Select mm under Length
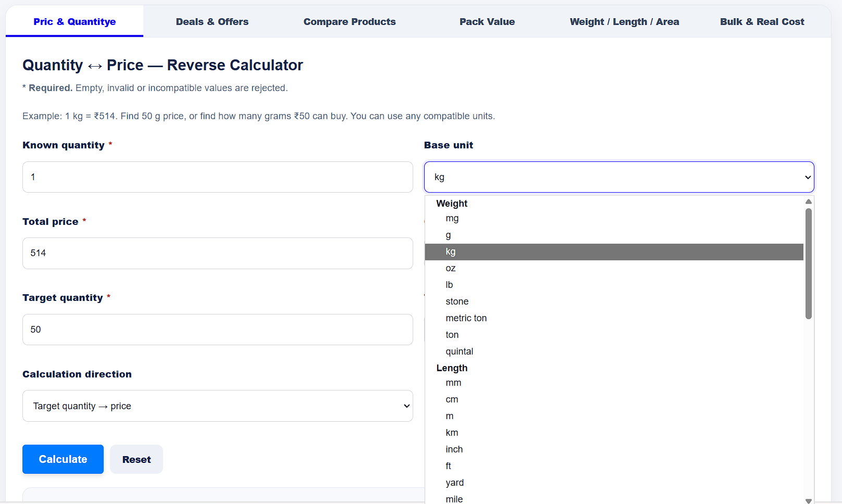842x504 pixels. coord(614,383)
